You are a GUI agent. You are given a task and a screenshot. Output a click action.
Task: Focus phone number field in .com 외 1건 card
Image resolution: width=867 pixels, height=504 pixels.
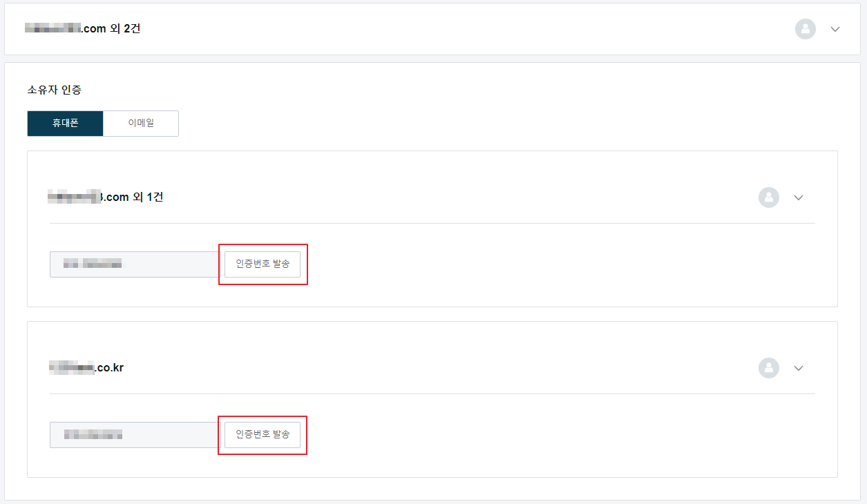click(135, 264)
